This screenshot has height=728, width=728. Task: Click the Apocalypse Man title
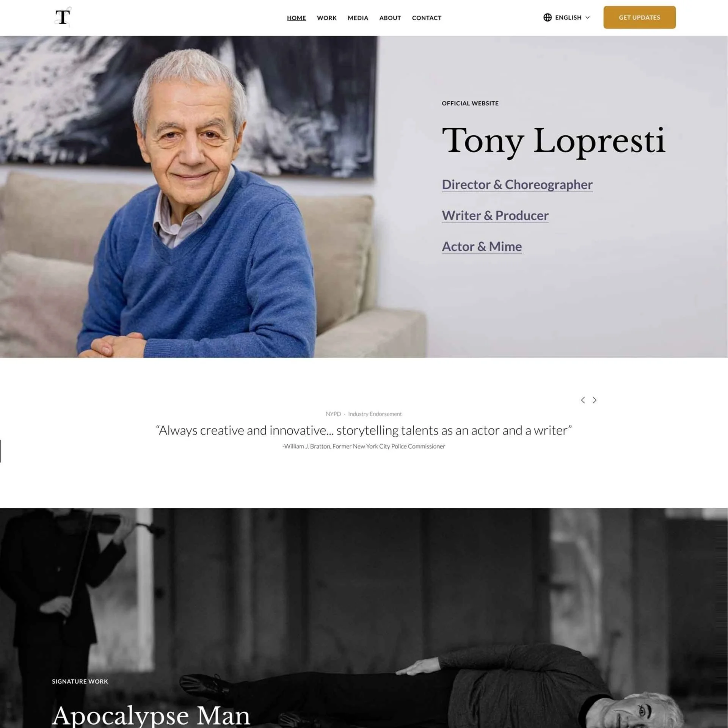click(151, 715)
